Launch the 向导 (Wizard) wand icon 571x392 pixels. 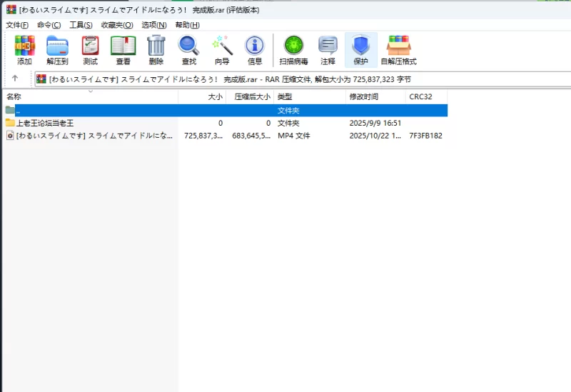pyautogui.click(x=222, y=50)
